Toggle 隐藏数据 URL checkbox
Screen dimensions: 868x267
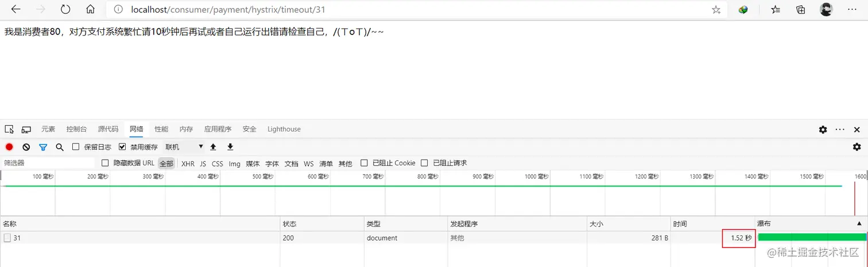pos(105,163)
